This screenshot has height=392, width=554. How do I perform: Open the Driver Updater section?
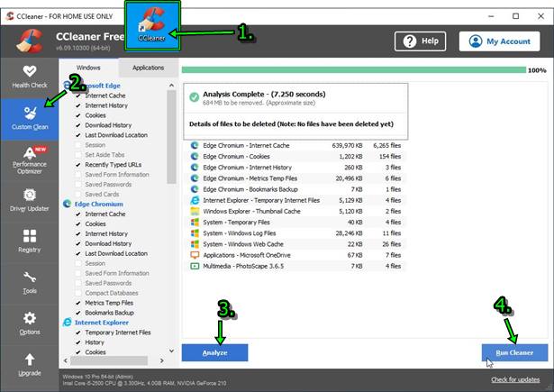click(30, 200)
